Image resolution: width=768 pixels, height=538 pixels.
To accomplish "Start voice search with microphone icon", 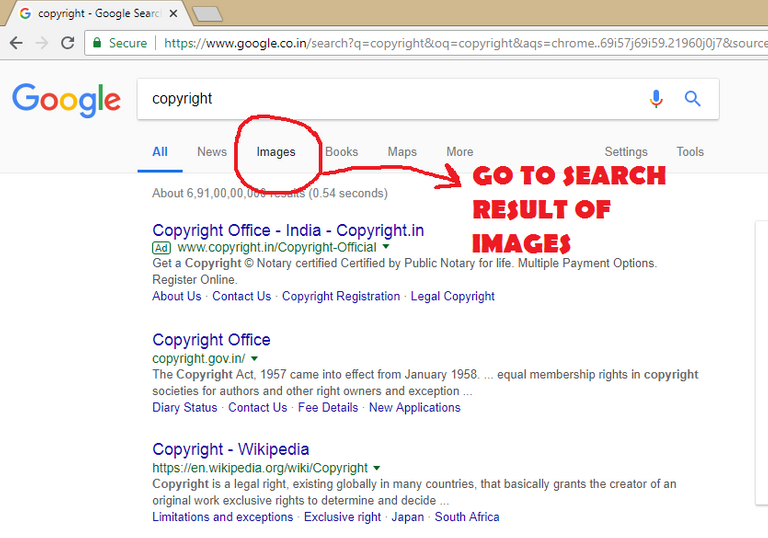I will click(656, 99).
